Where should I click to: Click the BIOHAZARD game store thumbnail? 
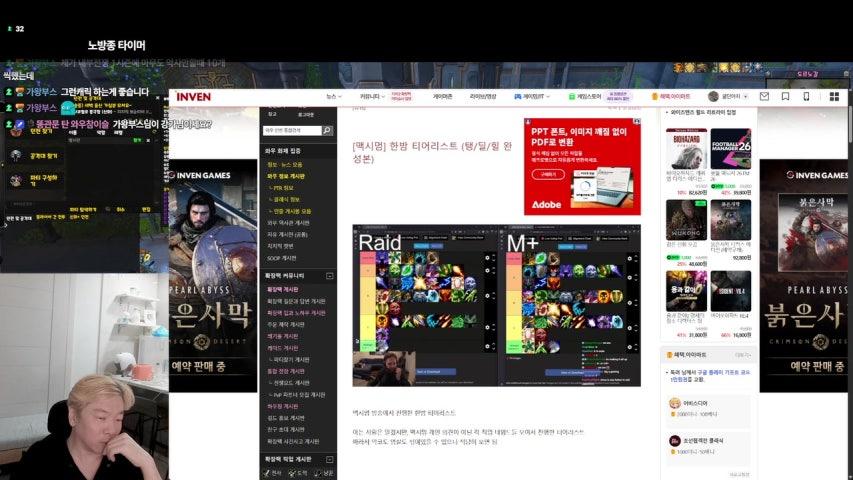tap(686, 149)
